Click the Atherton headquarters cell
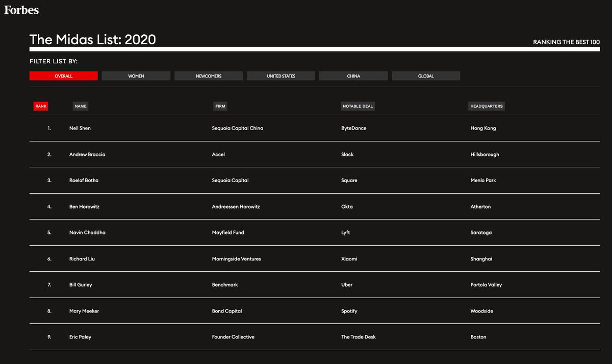 (480, 206)
